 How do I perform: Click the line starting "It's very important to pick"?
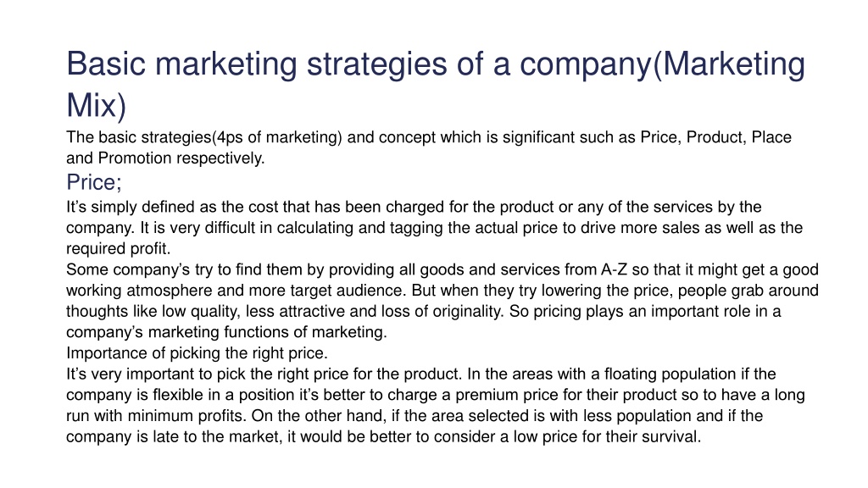click(421, 374)
